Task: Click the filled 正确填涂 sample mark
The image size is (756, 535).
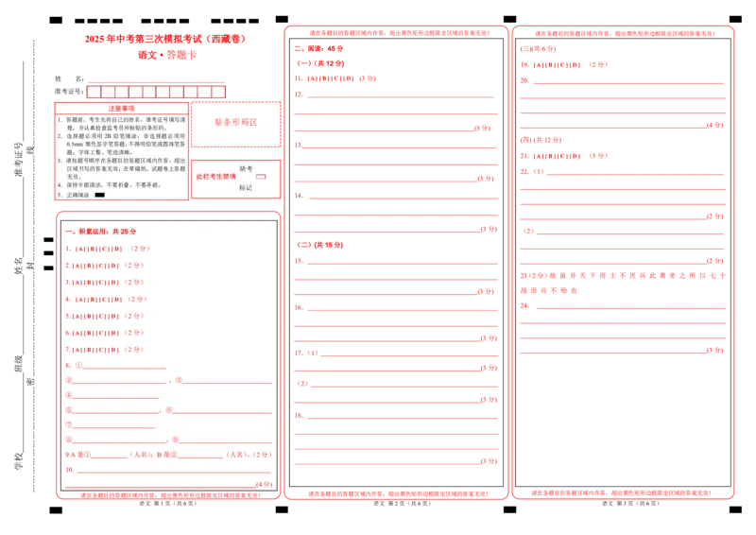Action: coord(100,195)
